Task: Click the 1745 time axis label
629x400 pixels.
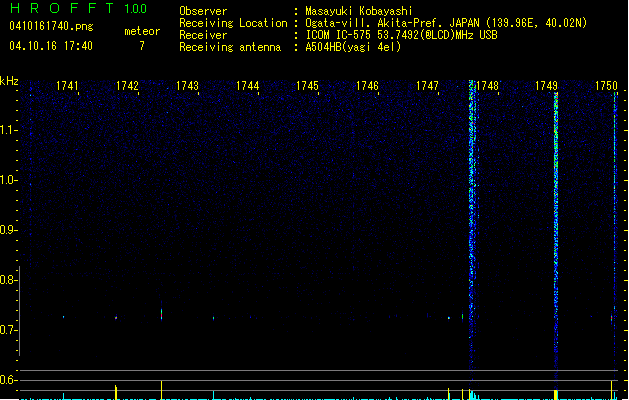Action: (x=307, y=86)
